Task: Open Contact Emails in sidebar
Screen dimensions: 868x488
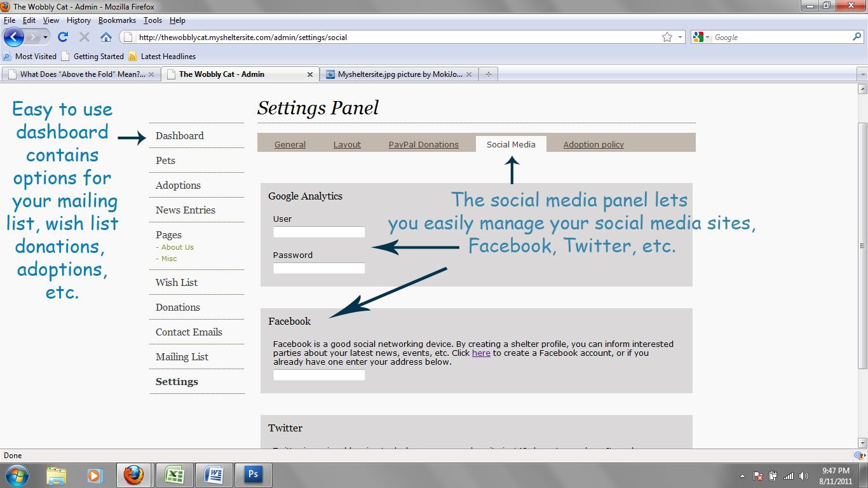Action: tap(189, 332)
